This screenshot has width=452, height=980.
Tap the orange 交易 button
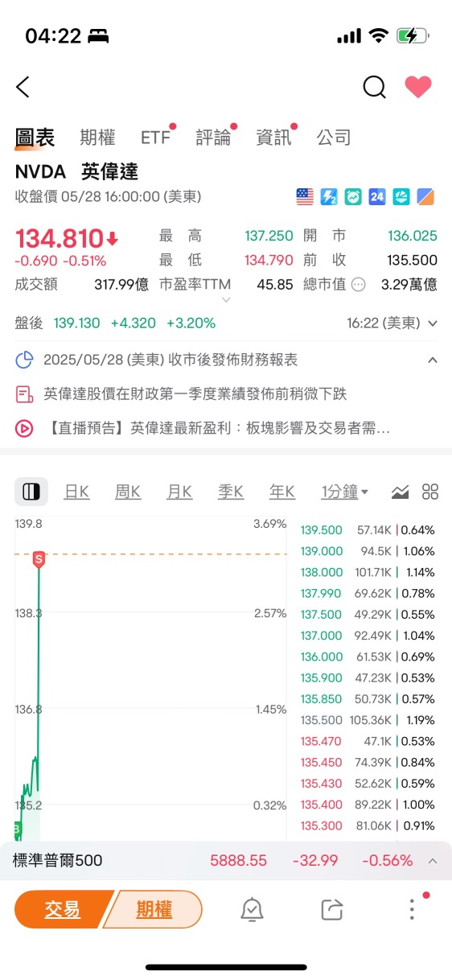click(61, 909)
